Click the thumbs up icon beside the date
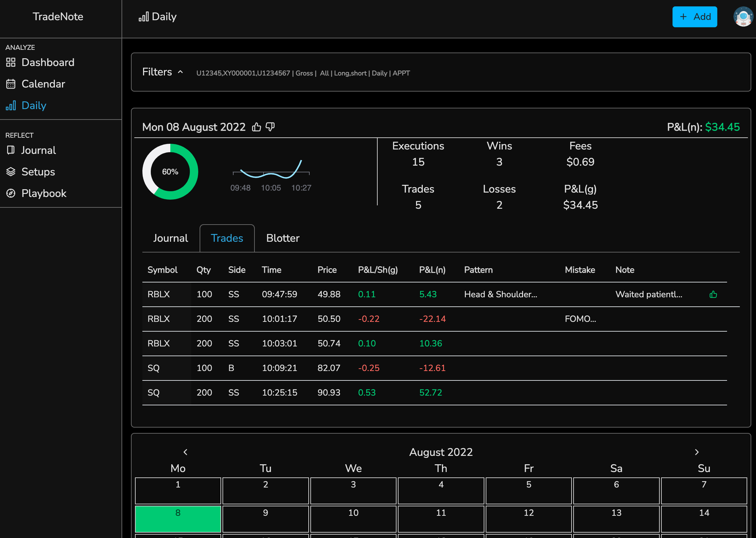The image size is (756, 538). 256,127
